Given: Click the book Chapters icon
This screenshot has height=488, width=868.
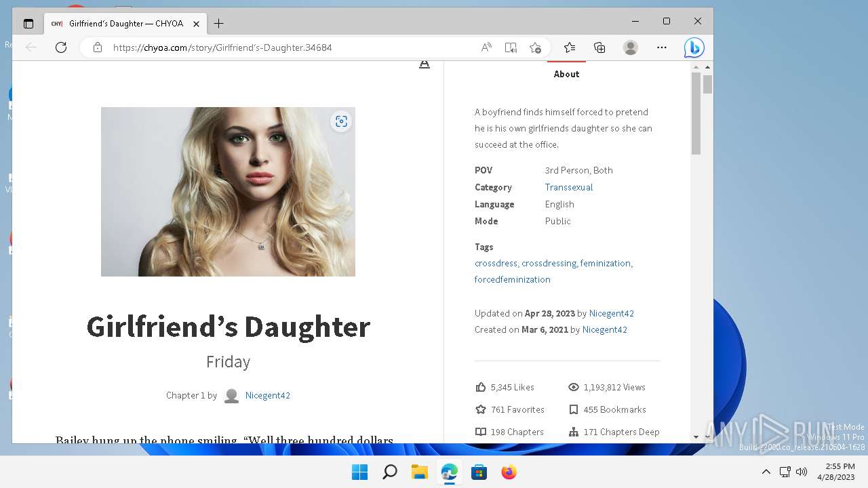Looking at the screenshot, I should point(481,432).
